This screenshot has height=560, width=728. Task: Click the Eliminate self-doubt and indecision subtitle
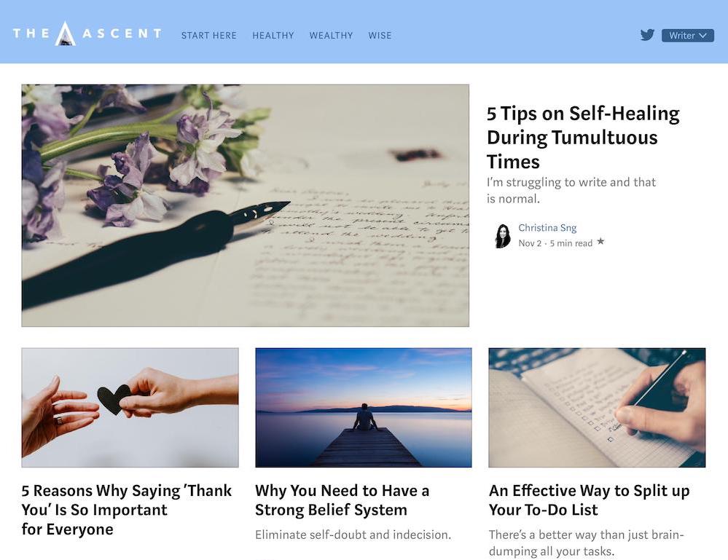(353, 535)
